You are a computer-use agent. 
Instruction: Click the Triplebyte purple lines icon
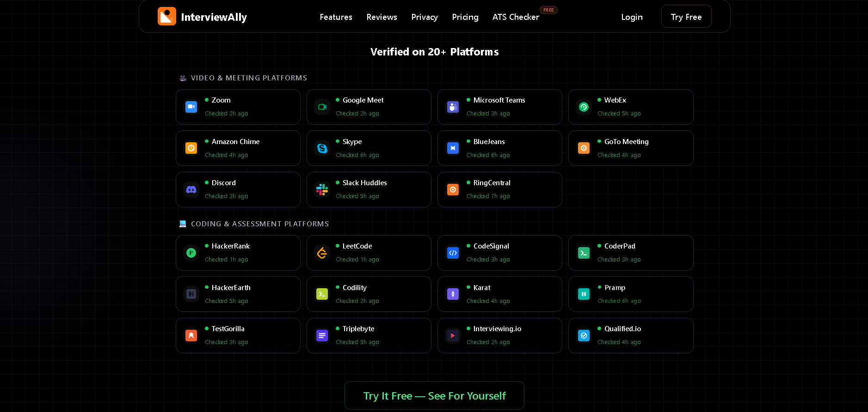click(x=322, y=335)
